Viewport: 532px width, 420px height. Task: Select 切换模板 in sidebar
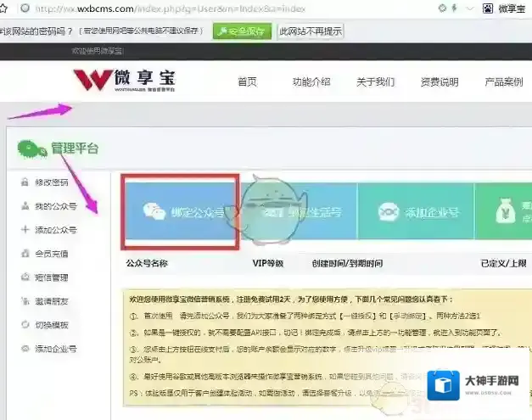tap(52, 325)
